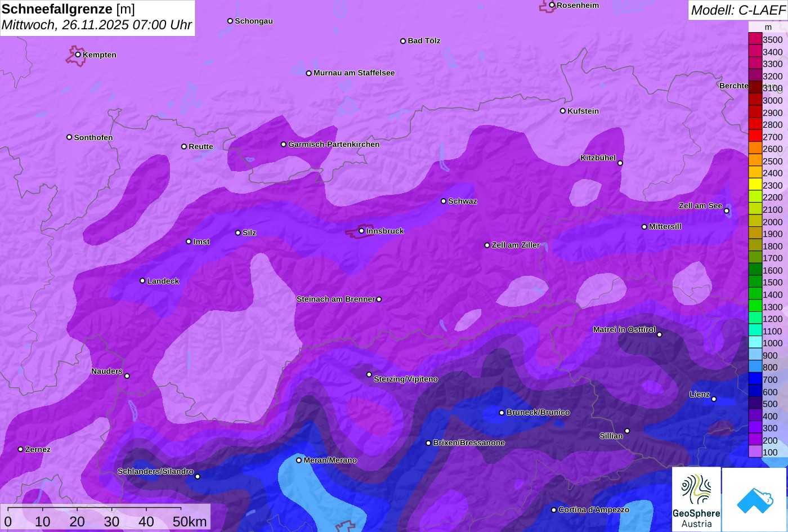Click the Zell am See marker dot
The image size is (788, 532).
pyautogui.click(x=727, y=211)
